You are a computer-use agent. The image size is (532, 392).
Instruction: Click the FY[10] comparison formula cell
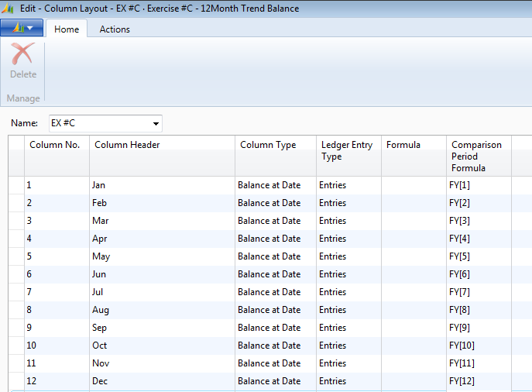(x=478, y=346)
